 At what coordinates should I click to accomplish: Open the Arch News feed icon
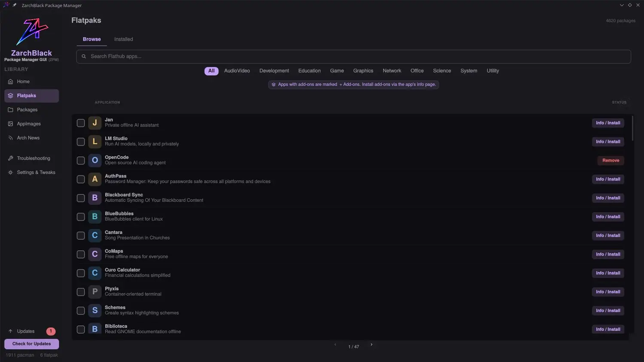11,138
